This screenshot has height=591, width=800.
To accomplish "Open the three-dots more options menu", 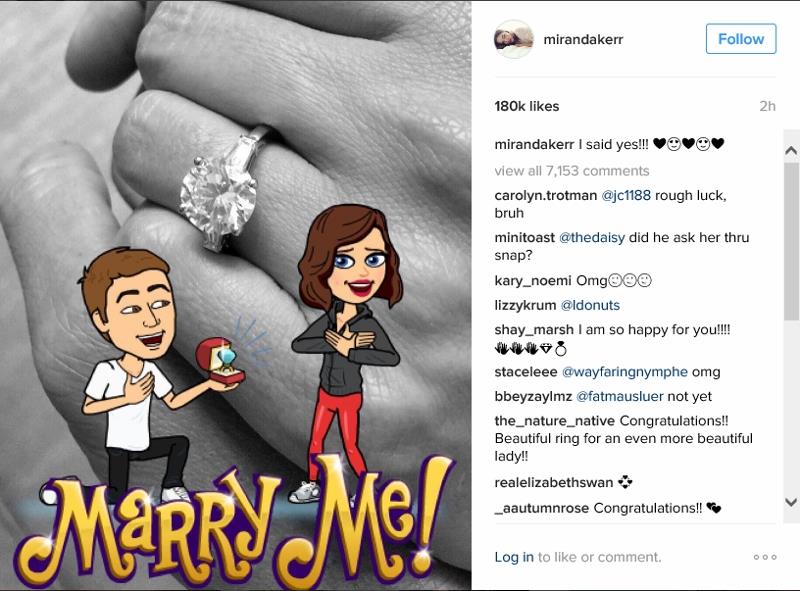I will [x=765, y=557].
